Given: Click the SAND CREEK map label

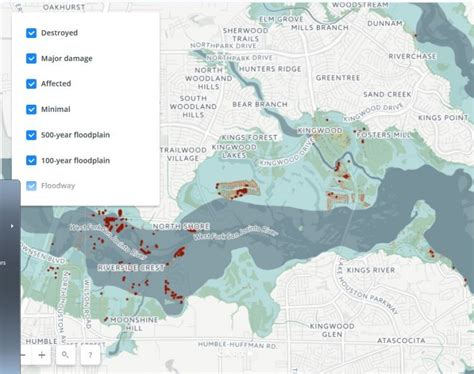Looking at the screenshot, I should (387, 94).
